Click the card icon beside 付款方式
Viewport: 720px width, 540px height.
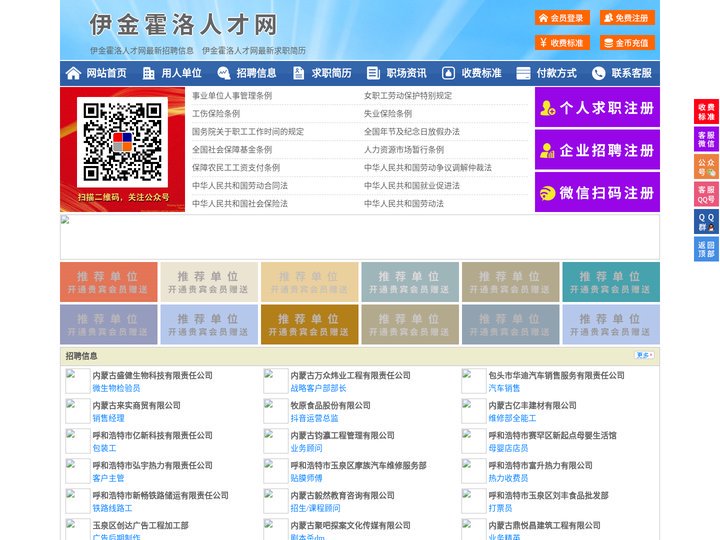coord(523,73)
